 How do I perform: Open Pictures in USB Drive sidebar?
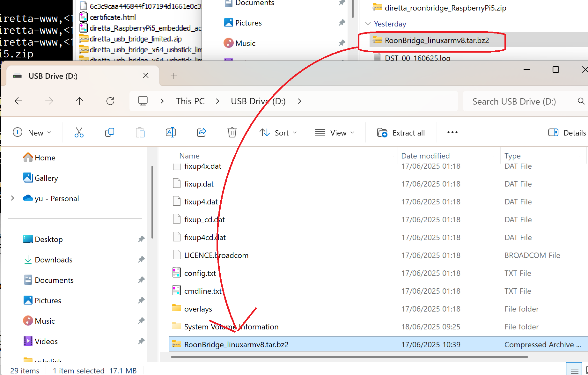42,300
